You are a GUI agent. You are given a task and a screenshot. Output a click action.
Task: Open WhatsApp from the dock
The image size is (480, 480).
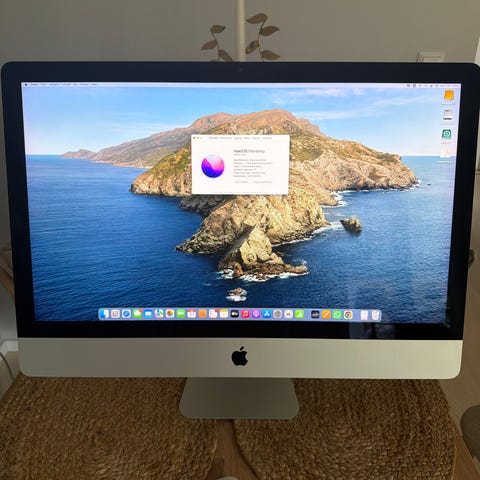click(x=337, y=315)
